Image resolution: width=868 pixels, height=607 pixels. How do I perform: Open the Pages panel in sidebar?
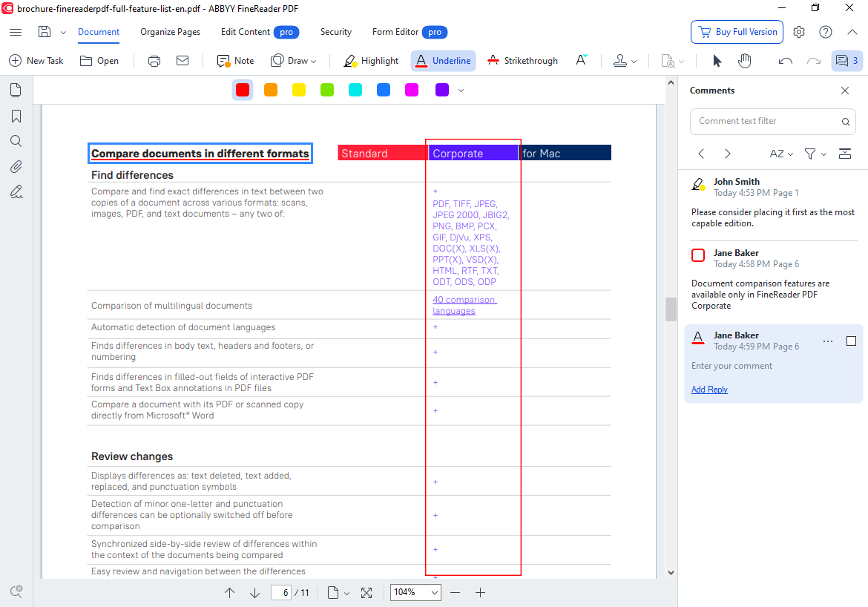click(x=16, y=91)
